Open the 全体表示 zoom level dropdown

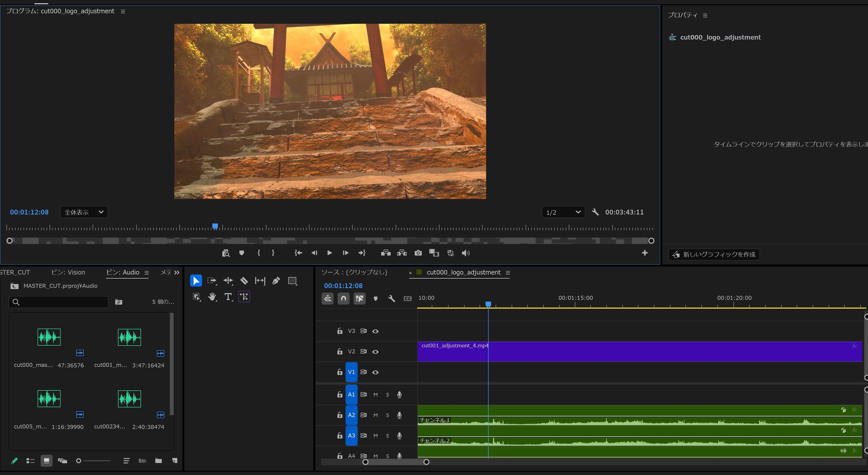84,212
